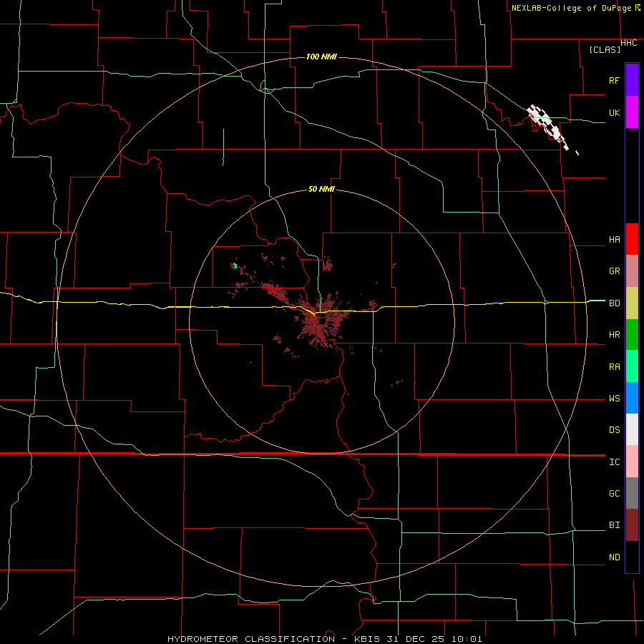Select the WS blue legend swatch

pyautogui.click(x=632, y=398)
